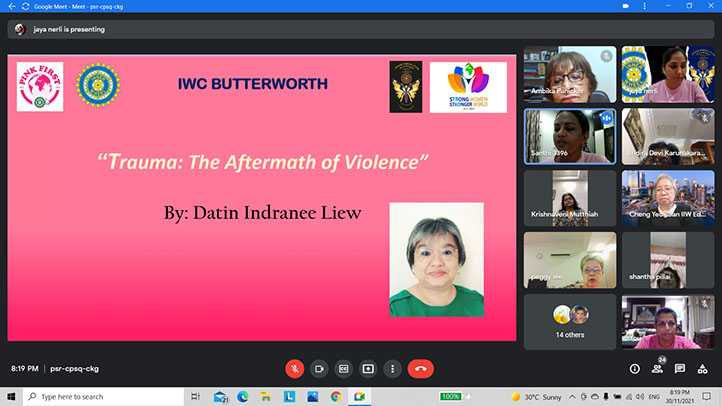Click the Windows taskbar search box
Viewport: 722px width, 406px height.
pos(100,397)
